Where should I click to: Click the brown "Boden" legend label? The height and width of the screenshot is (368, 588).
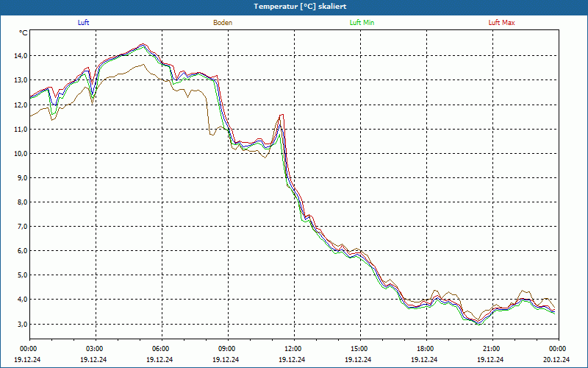pyautogui.click(x=223, y=23)
